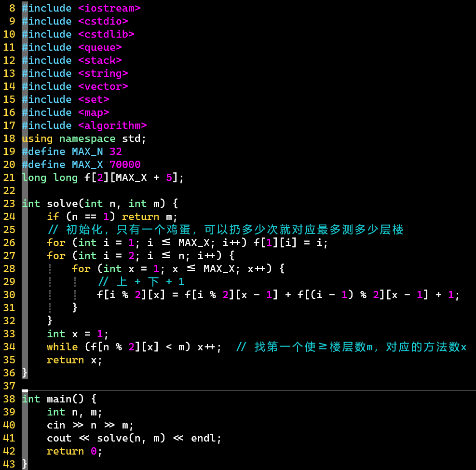Place cursor on 'return x;' statement
The width and height of the screenshot is (476, 470).
[x=74, y=360]
